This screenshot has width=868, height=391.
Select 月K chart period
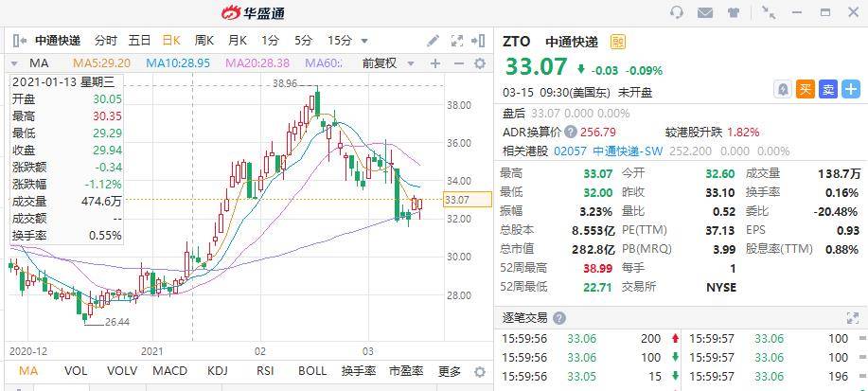click(238, 41)
